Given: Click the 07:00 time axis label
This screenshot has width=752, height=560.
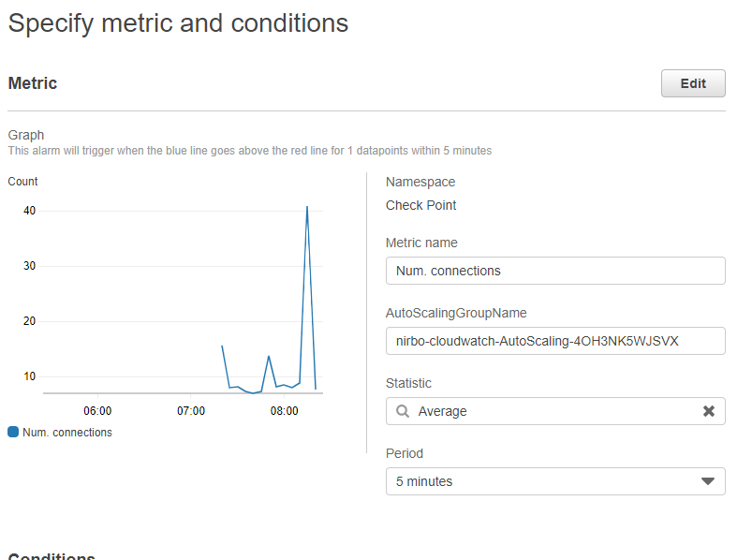Looking at the screenshot, I should tap(191, 411).
